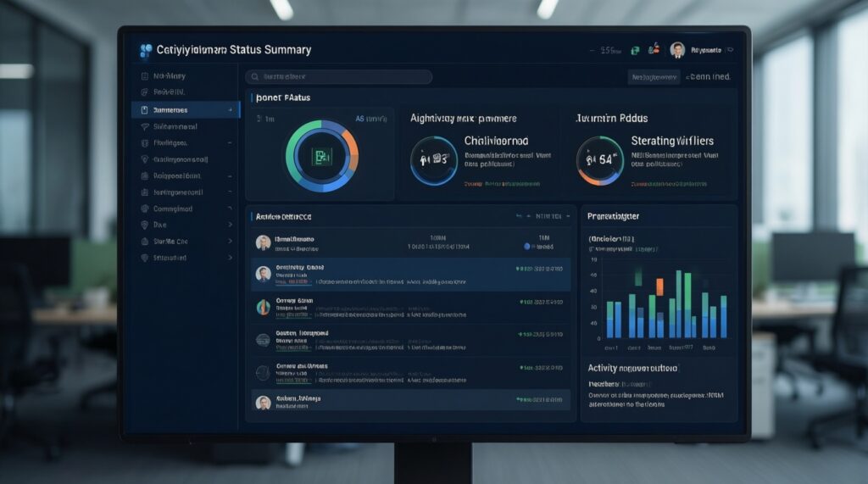Open the dropdown arrow next to the header username
The width and height of the screenshot is (868, 484).
tap(731, 51)
